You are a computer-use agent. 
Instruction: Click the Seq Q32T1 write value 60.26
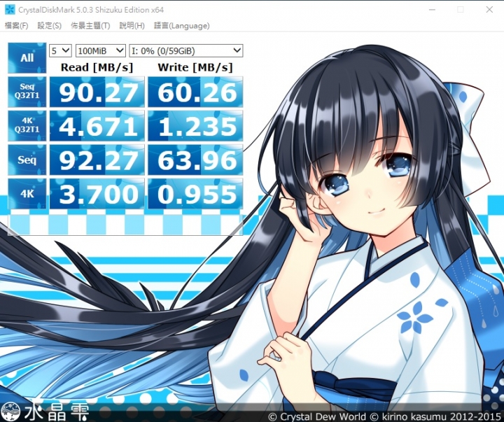pyautogui.click(x=195, y=92)
